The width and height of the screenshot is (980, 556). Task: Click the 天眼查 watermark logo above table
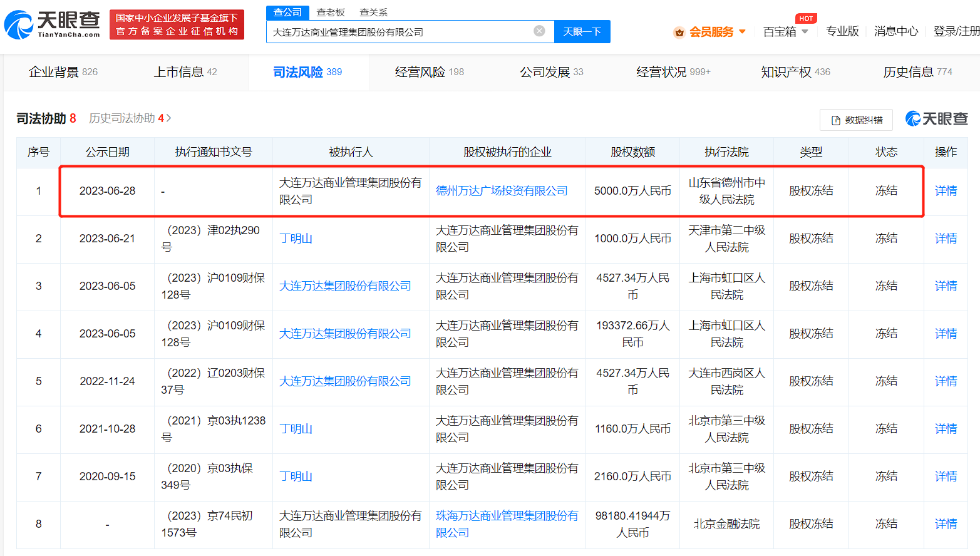pyautogui.click(x=937, y=118)
